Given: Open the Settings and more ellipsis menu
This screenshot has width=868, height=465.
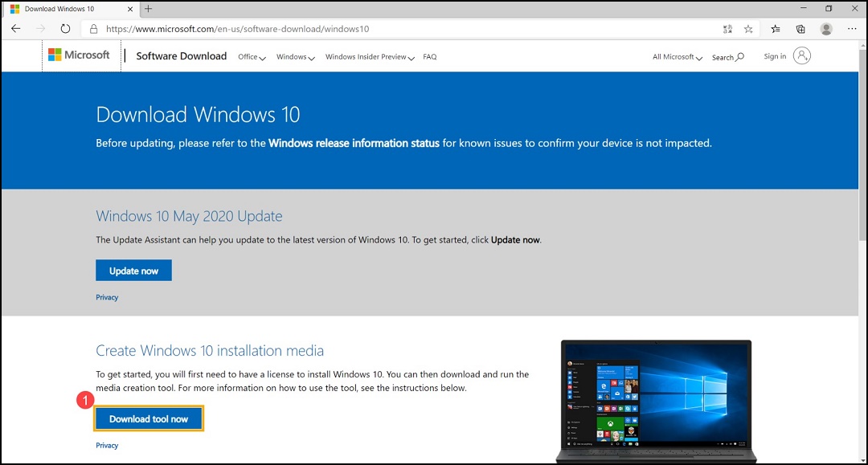Looking at the screenshot, I should coord(853,28).
